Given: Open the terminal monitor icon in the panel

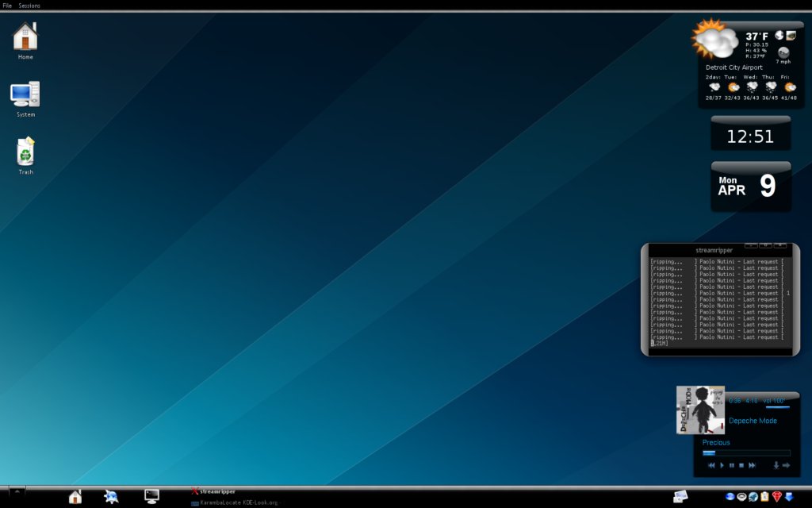Looking at the screenshot, I should 151,497.
